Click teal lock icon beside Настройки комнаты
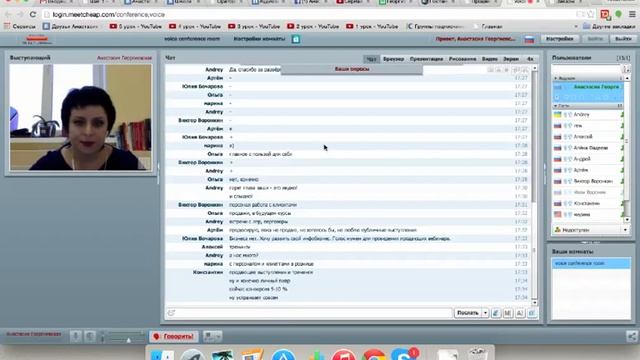 (296, 39)
